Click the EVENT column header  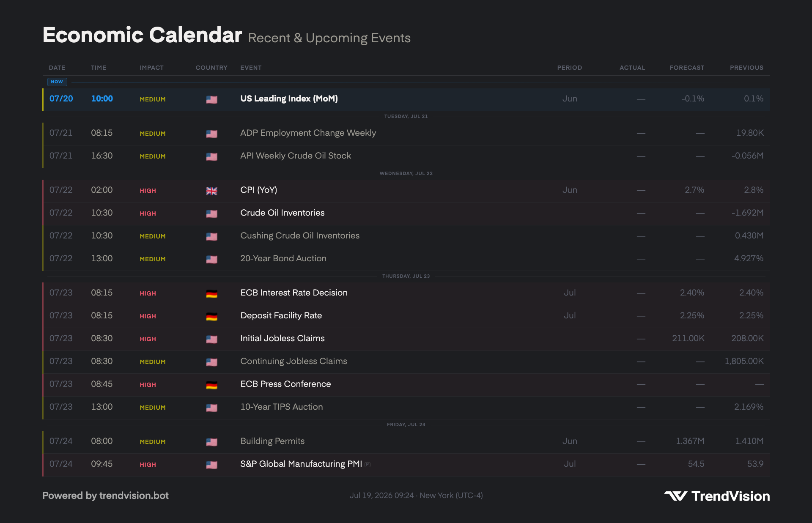[x=251, y=68]
